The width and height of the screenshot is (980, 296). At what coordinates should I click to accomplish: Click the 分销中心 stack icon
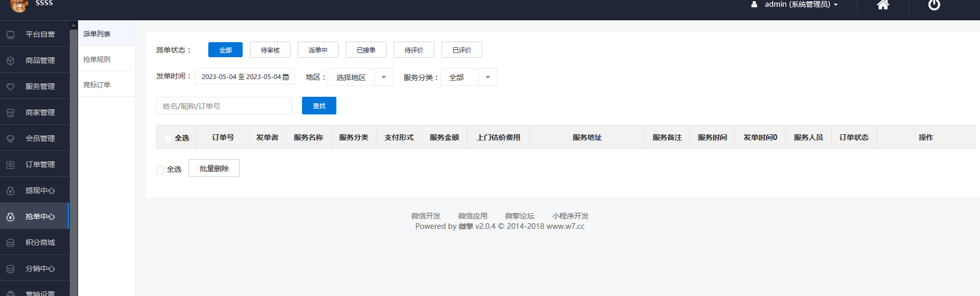pyautogui.click(x=10, y=268)
